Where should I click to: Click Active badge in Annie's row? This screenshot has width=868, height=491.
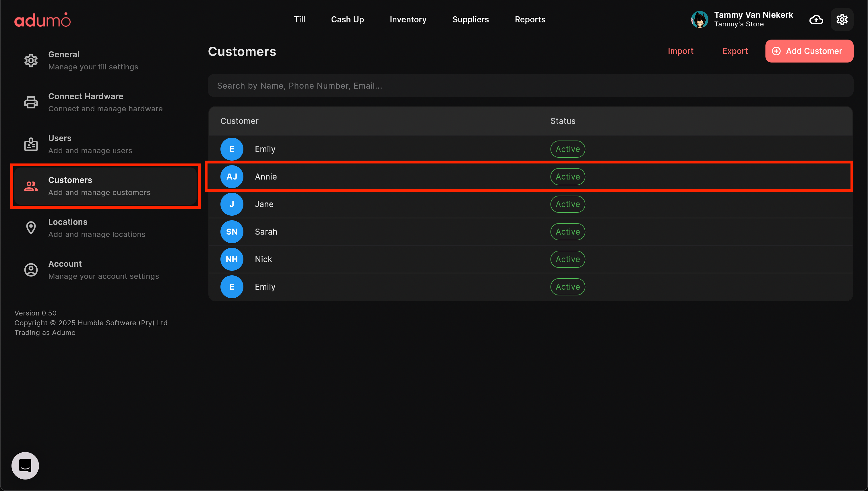pos(568,177)
